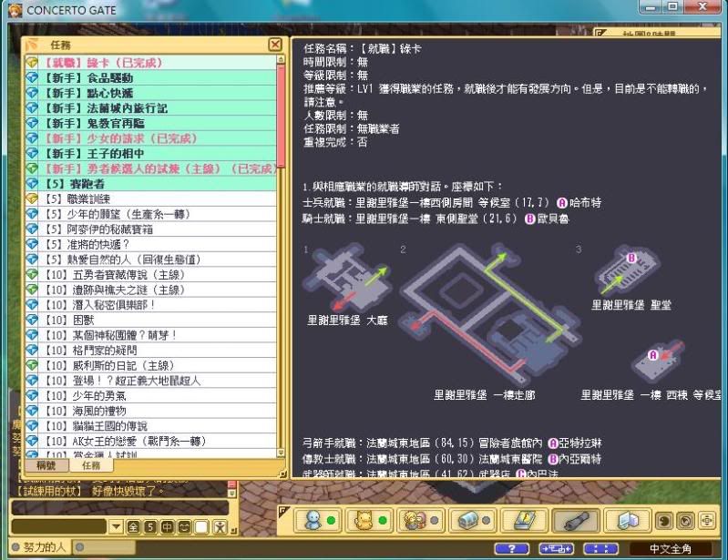Click the blue question mark help button

pyautogui.click(x=511, y=548)
